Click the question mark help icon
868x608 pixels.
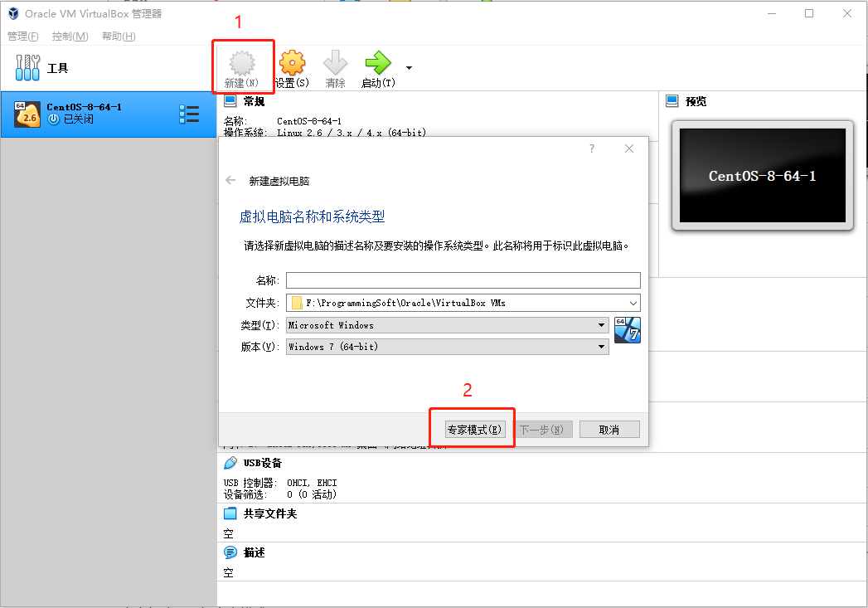[591, 148]
